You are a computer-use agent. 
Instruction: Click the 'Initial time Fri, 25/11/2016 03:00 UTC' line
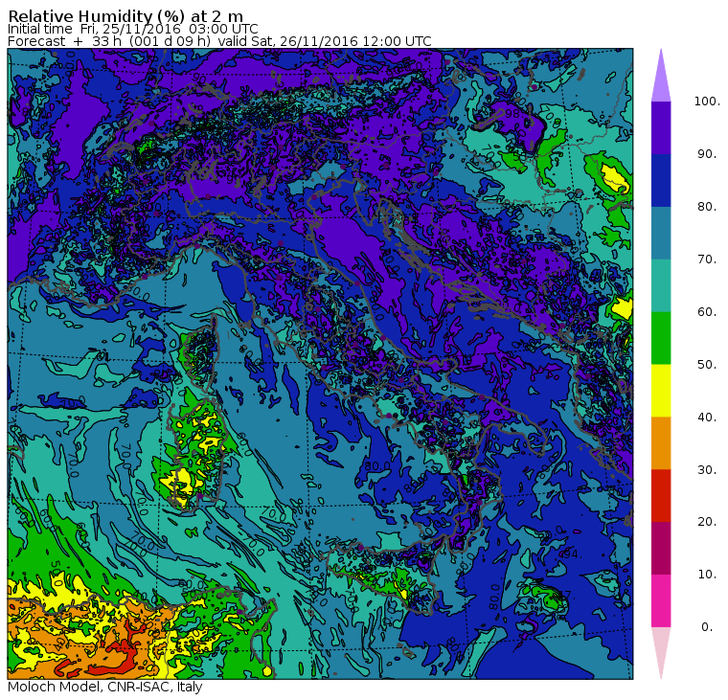[x=133, y=30]
